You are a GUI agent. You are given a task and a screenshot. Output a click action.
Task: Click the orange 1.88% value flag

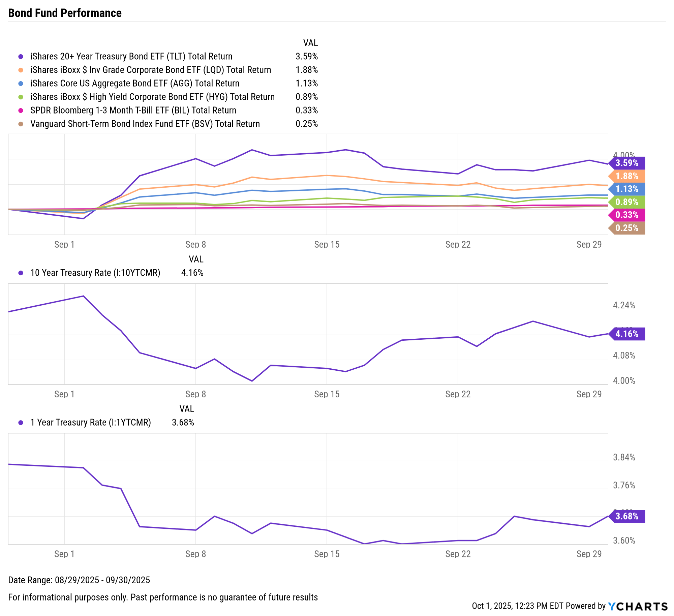627,176
